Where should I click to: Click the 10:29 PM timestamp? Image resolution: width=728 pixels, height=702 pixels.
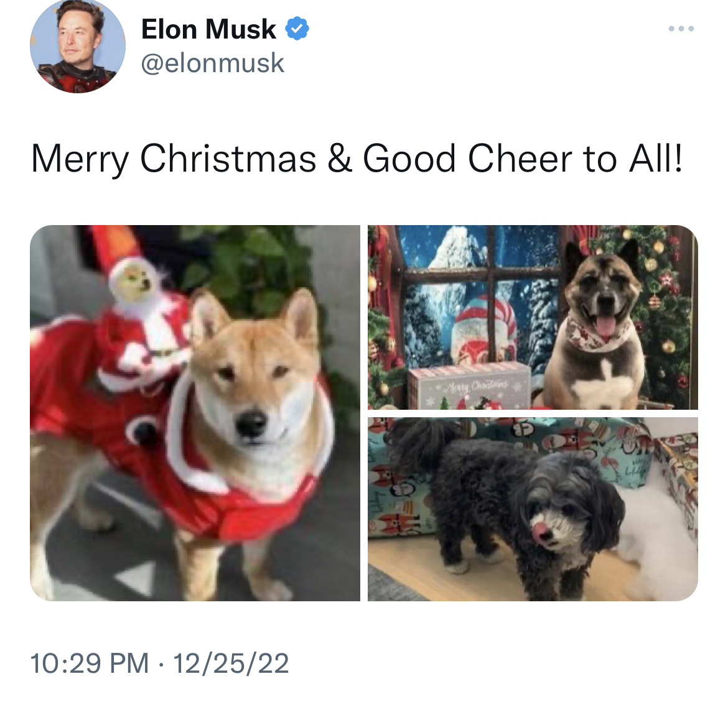pyautogui.click(x=90, y=663)
